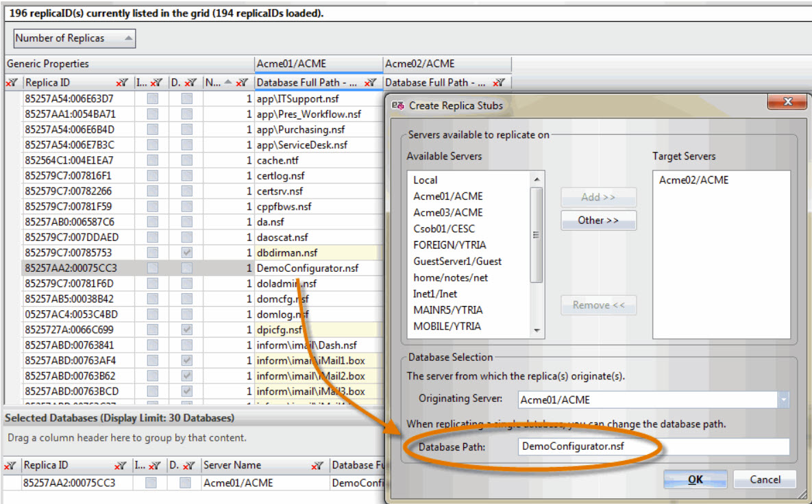Image resolution: width=812 pixels, height=504 pixels.
Task: Expand the Originating Server combo box
Action: (x=783, y=400)
